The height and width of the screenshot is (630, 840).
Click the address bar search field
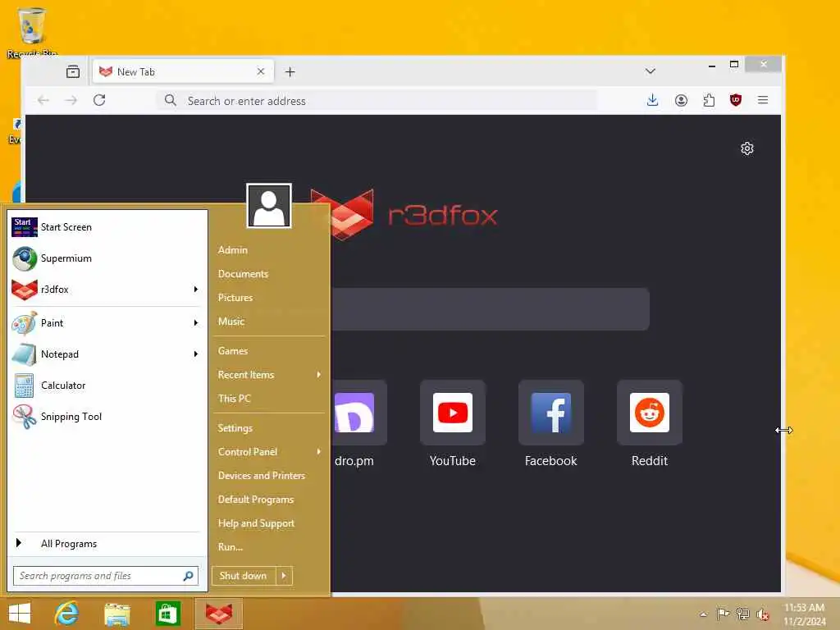[x=377, y=101]
